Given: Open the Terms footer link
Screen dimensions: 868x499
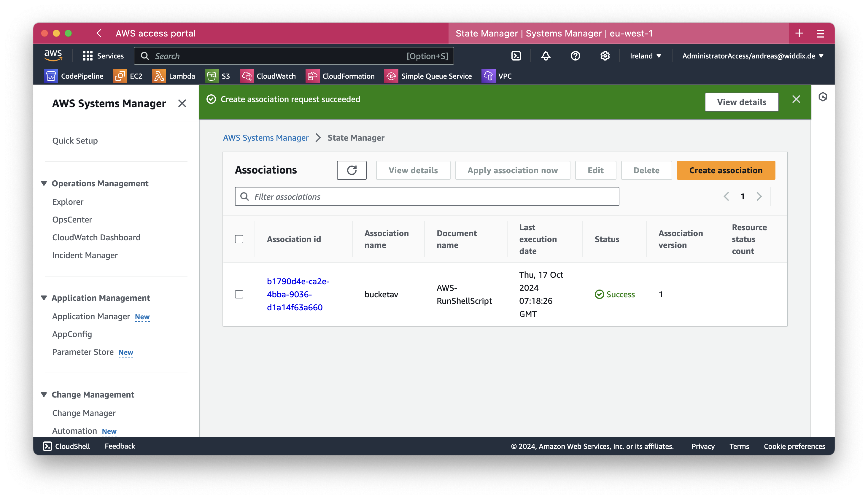Looking at the screenshot, I should coord(739,446).
